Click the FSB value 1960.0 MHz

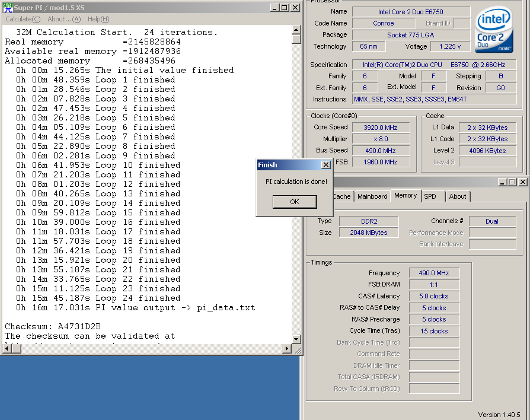click(381, 162)
